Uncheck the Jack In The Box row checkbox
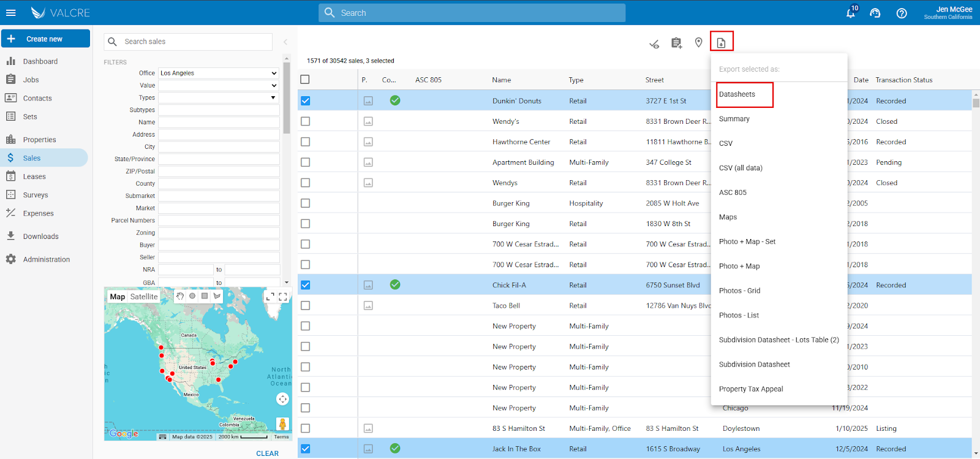 pos(306,449)
